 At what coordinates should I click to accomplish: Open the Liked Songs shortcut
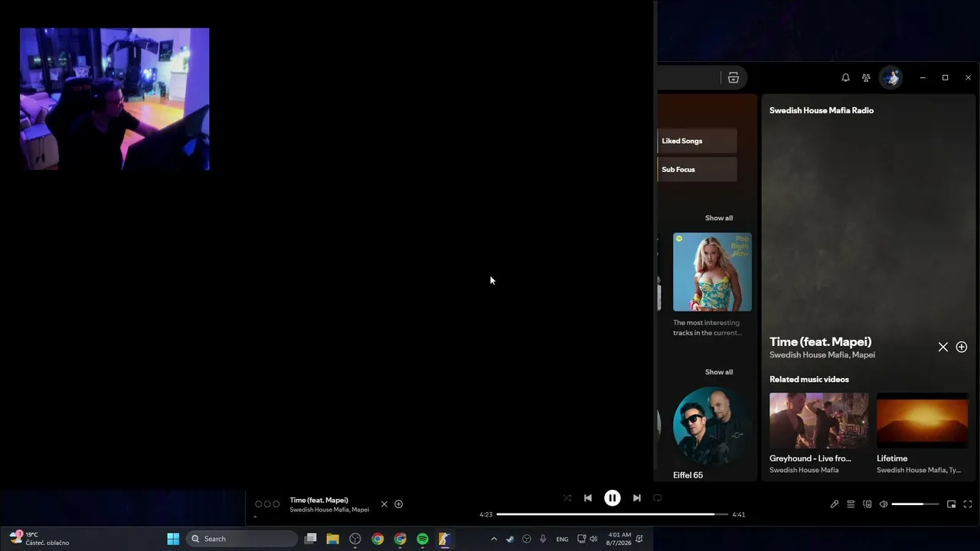(697, 141)
